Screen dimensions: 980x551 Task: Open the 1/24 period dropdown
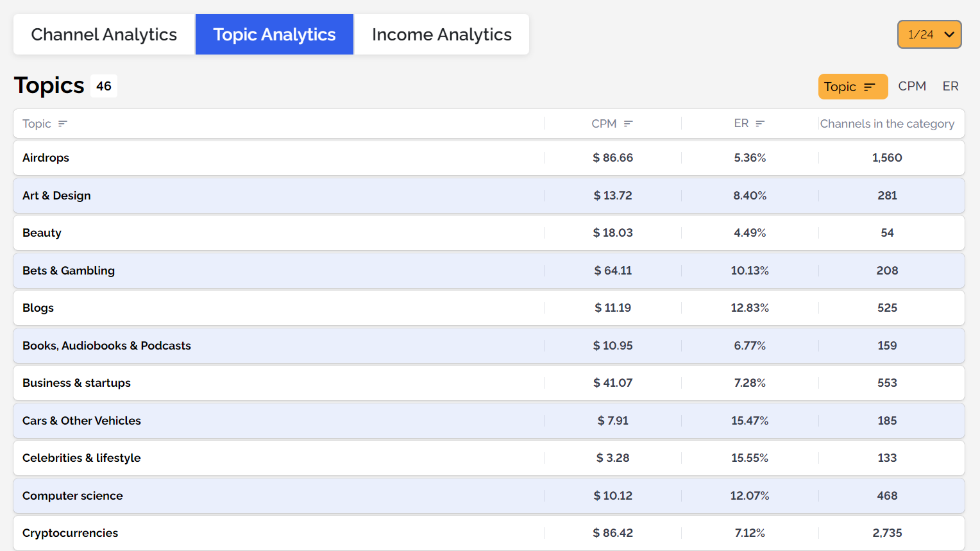pos(929,35)
